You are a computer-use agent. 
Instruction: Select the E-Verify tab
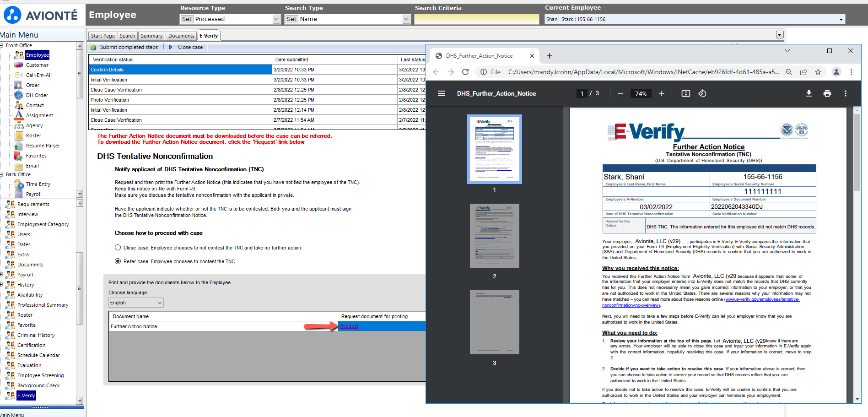[x=209, y=36]
